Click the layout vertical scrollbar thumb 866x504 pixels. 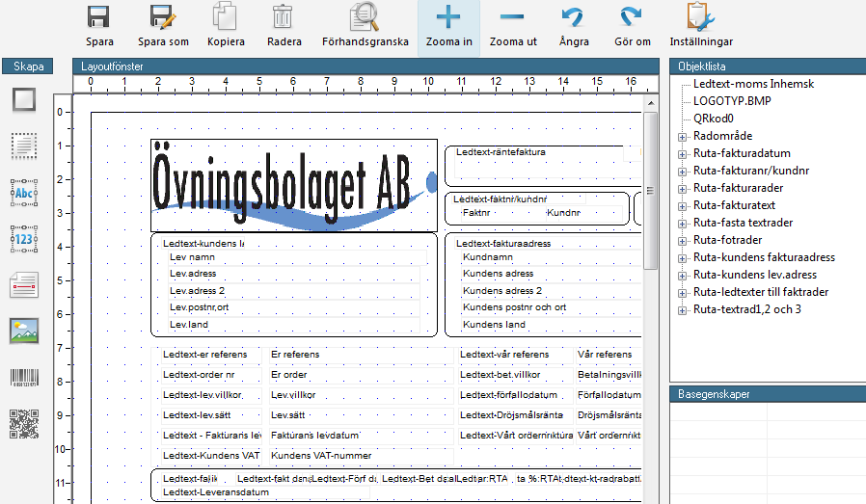point(651,191)
